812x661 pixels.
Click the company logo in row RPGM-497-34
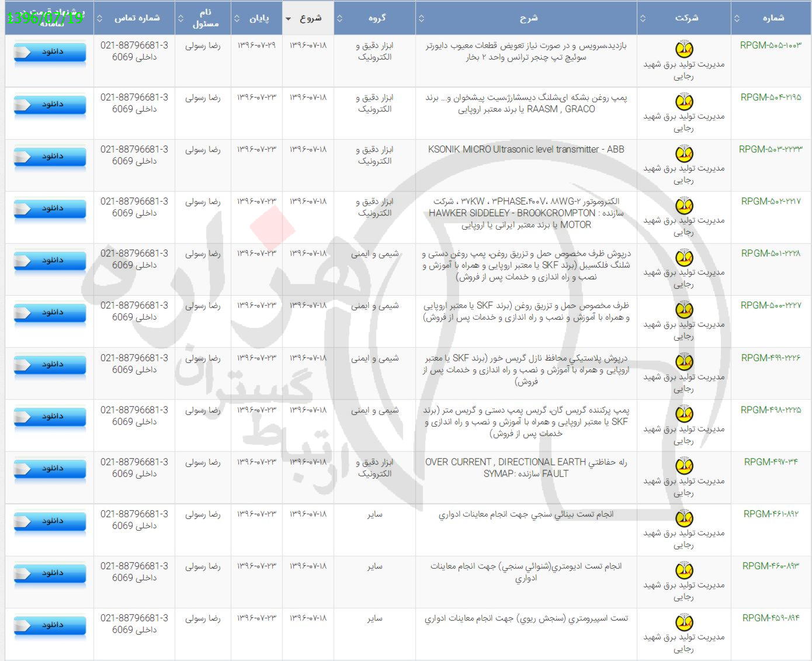point(684,466)
